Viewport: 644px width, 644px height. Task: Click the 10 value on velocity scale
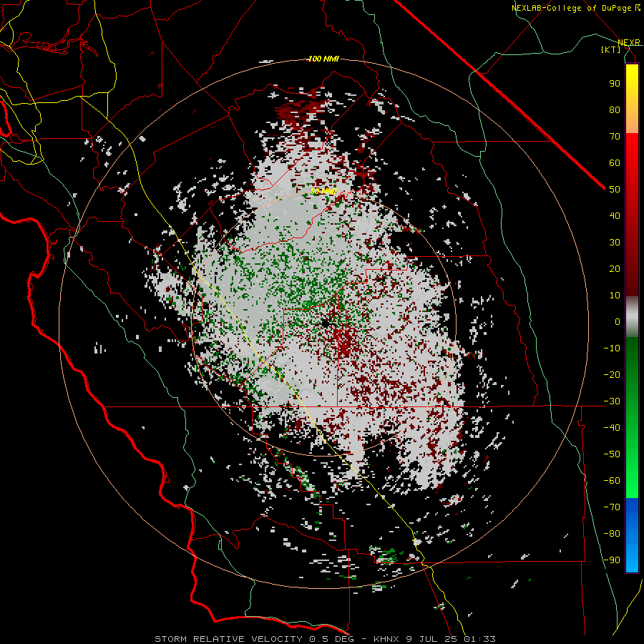click(x=615, y=296)
